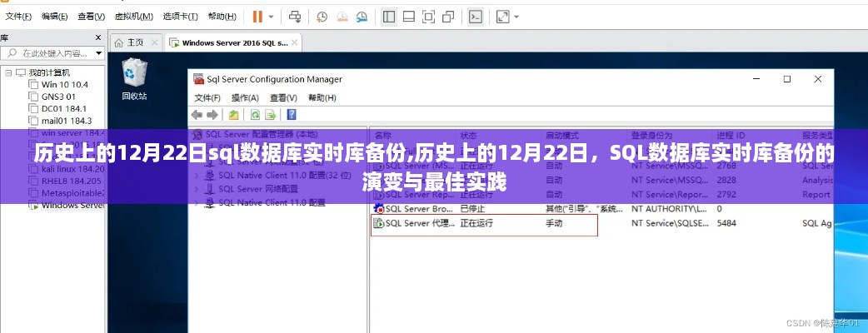Close the Windows Server 2016 SQL tab
Viewport: 868px width, 333px height.
pos(295,42)
